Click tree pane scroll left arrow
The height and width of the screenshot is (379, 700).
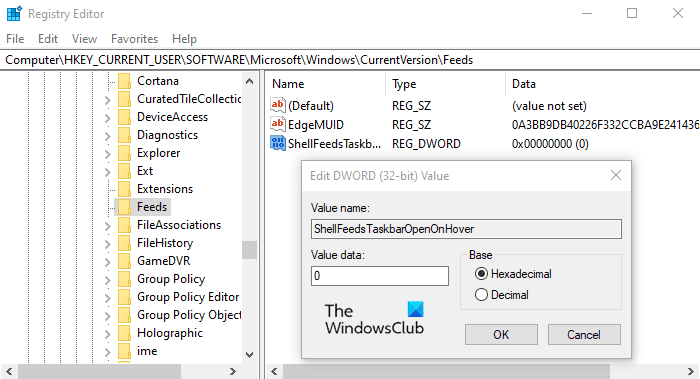pyautogui.click(x=9, y=371)
